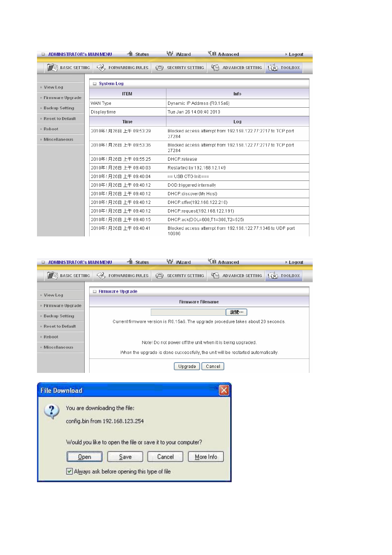
Task: Click the Forwarding Rules icon in System Log panel
Action: click(x=101, y=67)
